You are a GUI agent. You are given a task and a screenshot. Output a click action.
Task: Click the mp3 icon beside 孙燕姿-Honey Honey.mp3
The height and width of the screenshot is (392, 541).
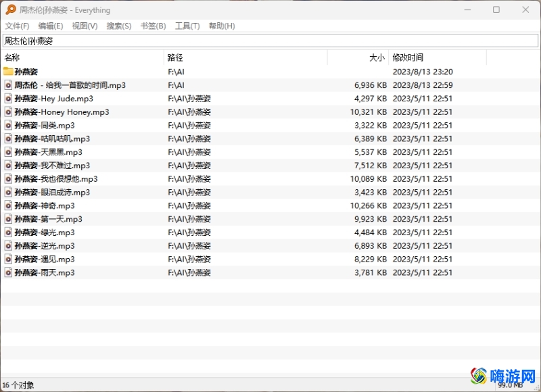click(x=8, y=112)
